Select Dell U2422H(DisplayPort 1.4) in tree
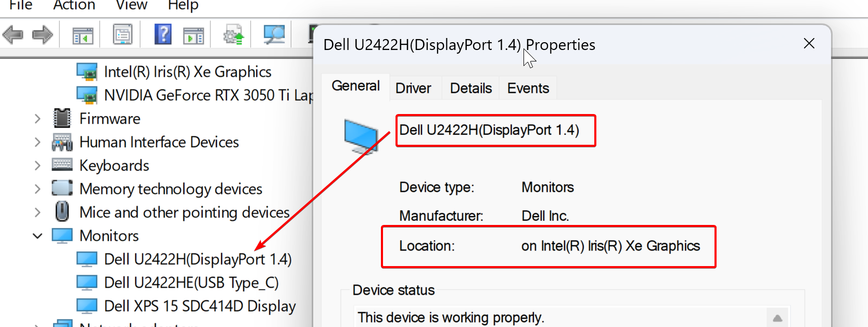Viewport: 868px width, 327px height. pyautogui.click(x=198, y=259)
